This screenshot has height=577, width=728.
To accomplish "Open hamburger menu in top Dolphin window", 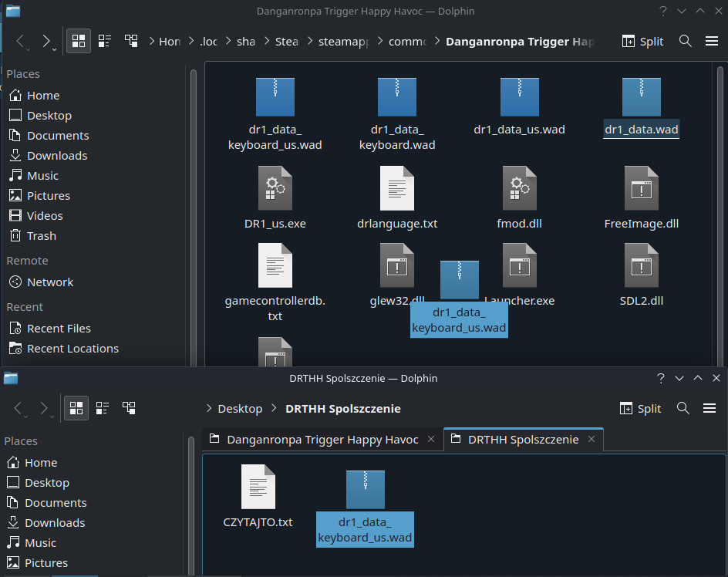I will click(712, 41).
